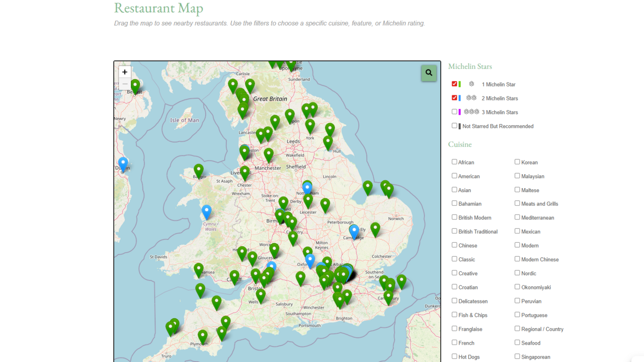Image resolution: width=644 pixels, height=362 pixels.
Task: Open the map search tool
Action: coord(428,73)
